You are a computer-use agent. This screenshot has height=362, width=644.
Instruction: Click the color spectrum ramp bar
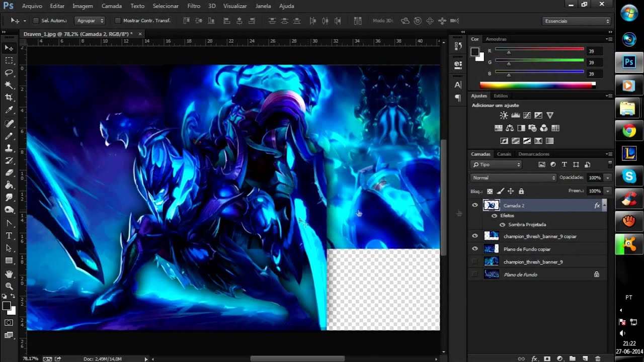tap(536, 85)
